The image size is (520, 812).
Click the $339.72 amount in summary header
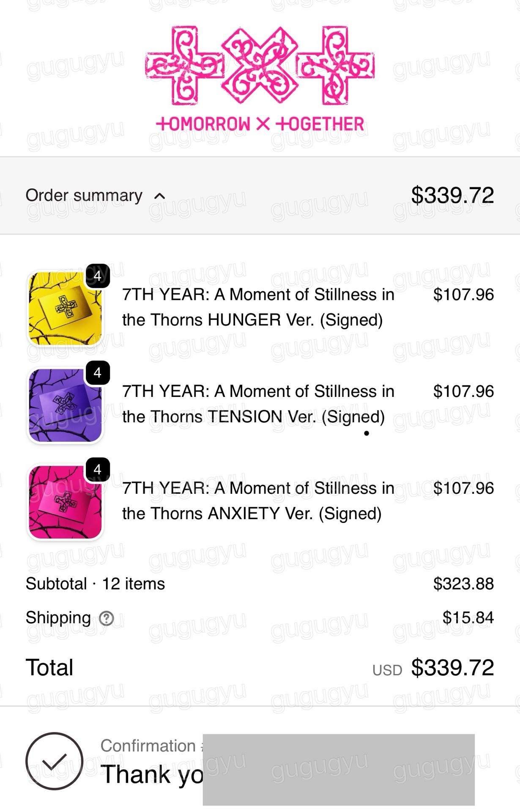click(x=452, y=195)
